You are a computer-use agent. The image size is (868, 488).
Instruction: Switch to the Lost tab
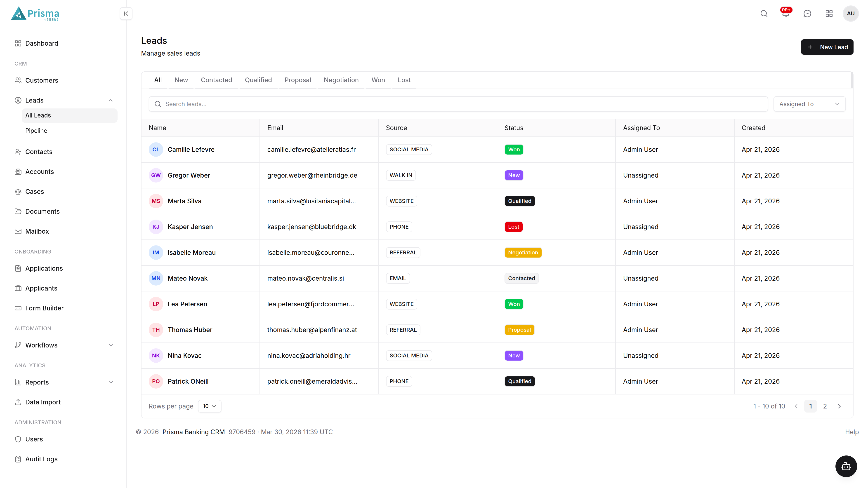(x=404, y=80)
